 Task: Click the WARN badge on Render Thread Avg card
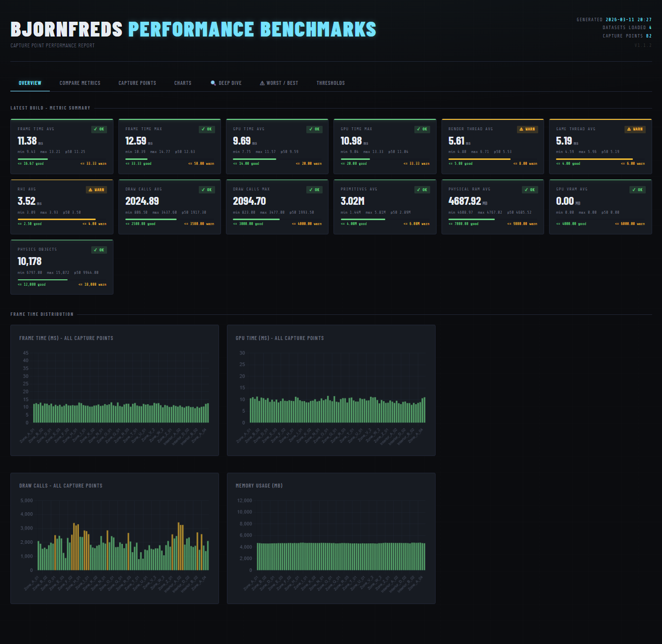tap(528, 129)
